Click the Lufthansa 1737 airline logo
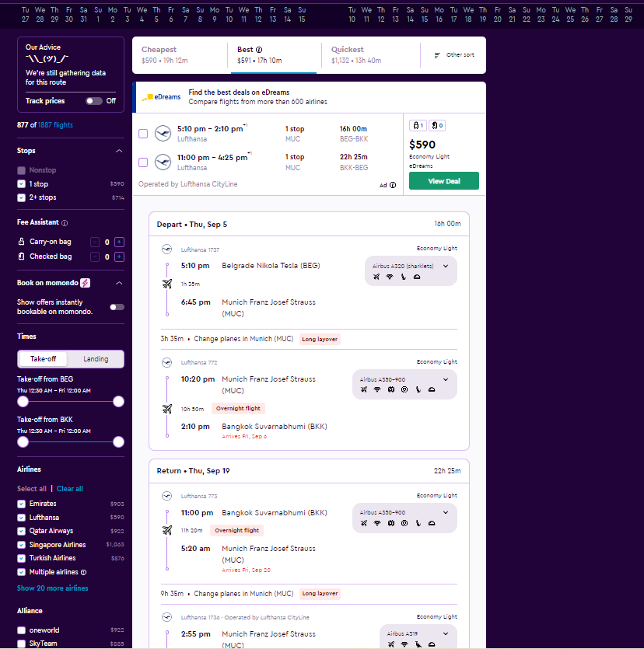Image resolution: width=644 pixels, height=649 pixels. [x=167, y=249]
